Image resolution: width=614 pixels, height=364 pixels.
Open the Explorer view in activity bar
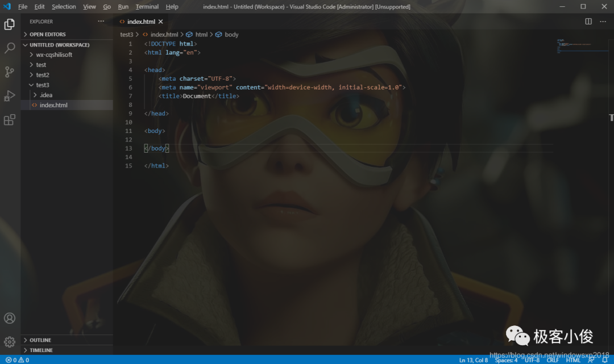pyautogui.click(x=10, y=24)
